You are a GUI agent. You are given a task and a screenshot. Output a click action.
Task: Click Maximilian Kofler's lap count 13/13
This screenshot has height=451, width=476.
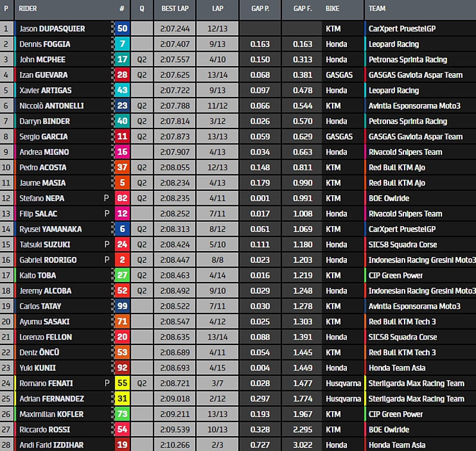[x=218, y=414]
